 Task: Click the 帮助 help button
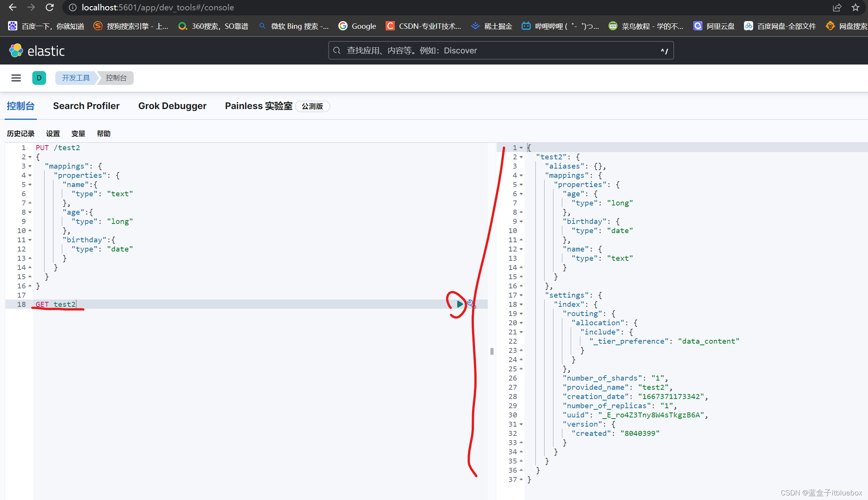[x=105, y=133]
